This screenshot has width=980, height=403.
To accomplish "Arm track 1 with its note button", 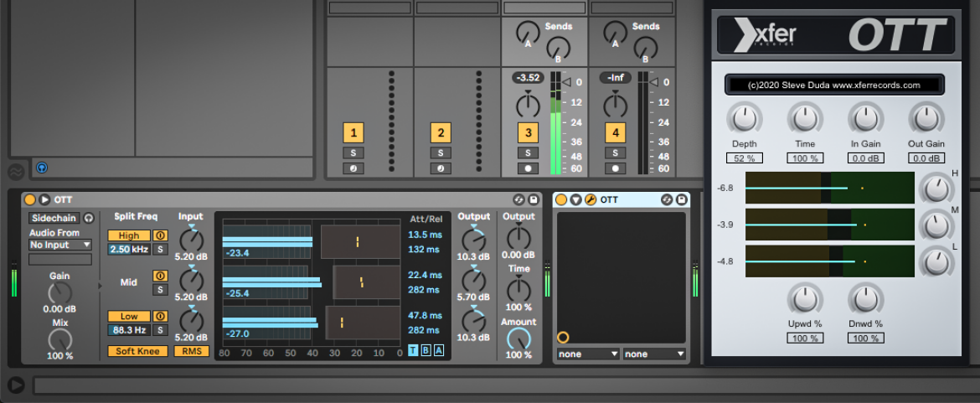I will (x=353, y=168).
